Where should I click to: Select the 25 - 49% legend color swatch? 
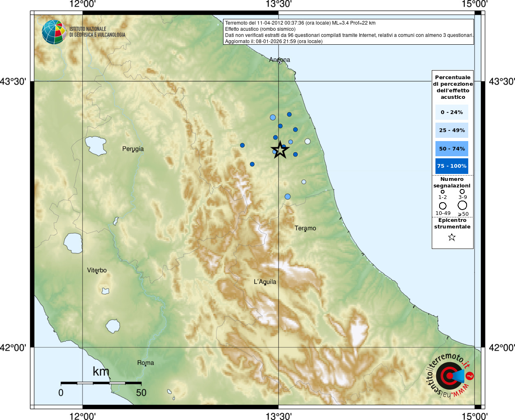[452, 130]
